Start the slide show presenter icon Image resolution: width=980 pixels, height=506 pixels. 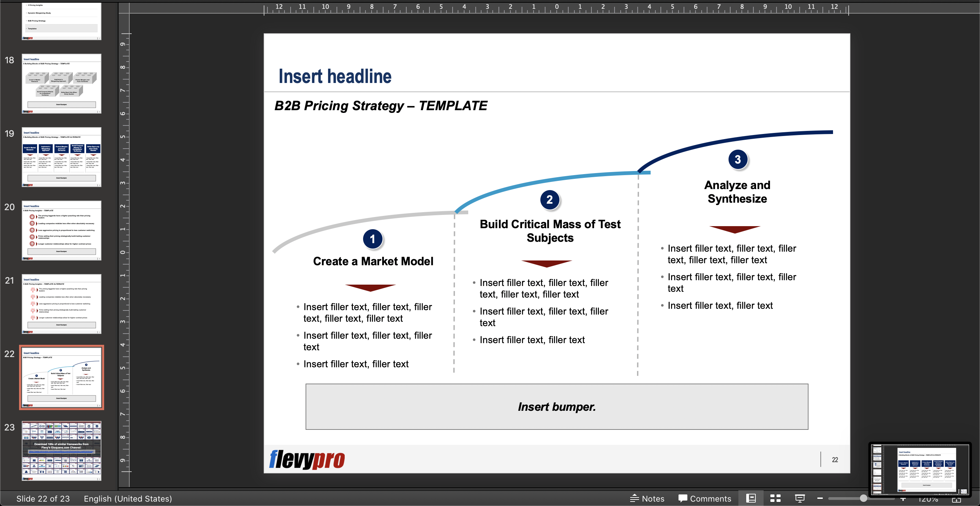pos(800,498)
